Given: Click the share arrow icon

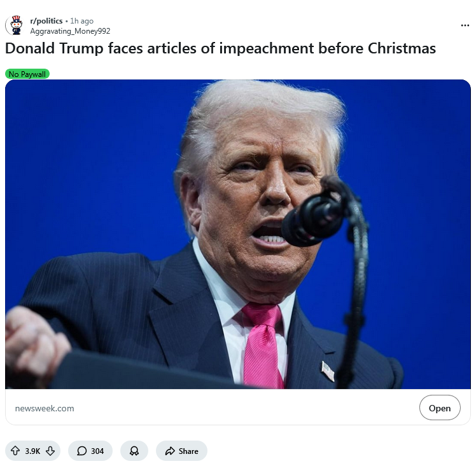Looking at the screenshot, I should 170,451.
